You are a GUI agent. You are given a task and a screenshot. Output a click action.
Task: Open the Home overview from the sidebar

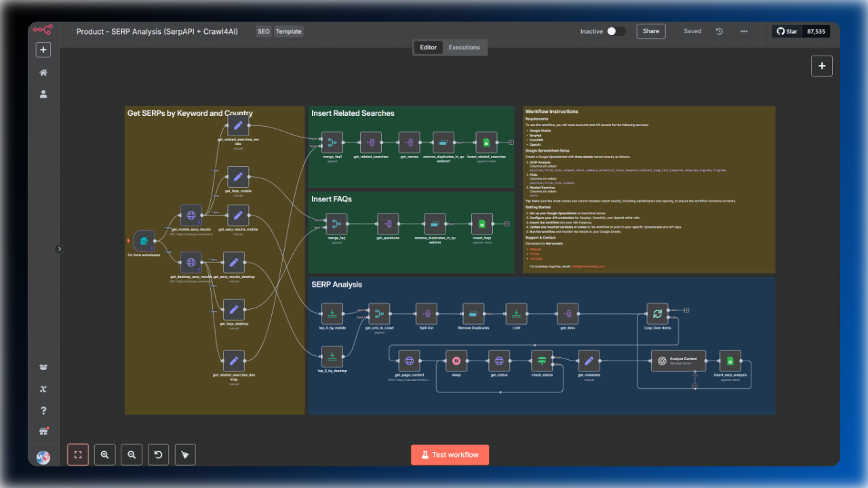pyautogui.click(x=43, y=73)
